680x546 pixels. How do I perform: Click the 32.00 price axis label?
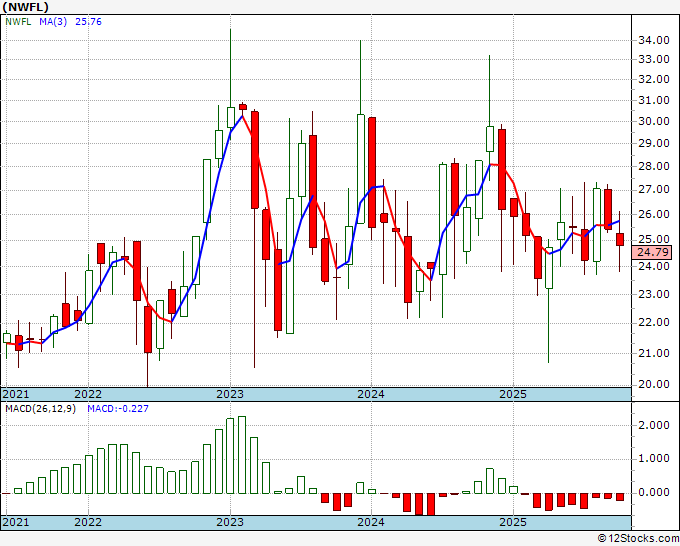click(x=654, y=79)
